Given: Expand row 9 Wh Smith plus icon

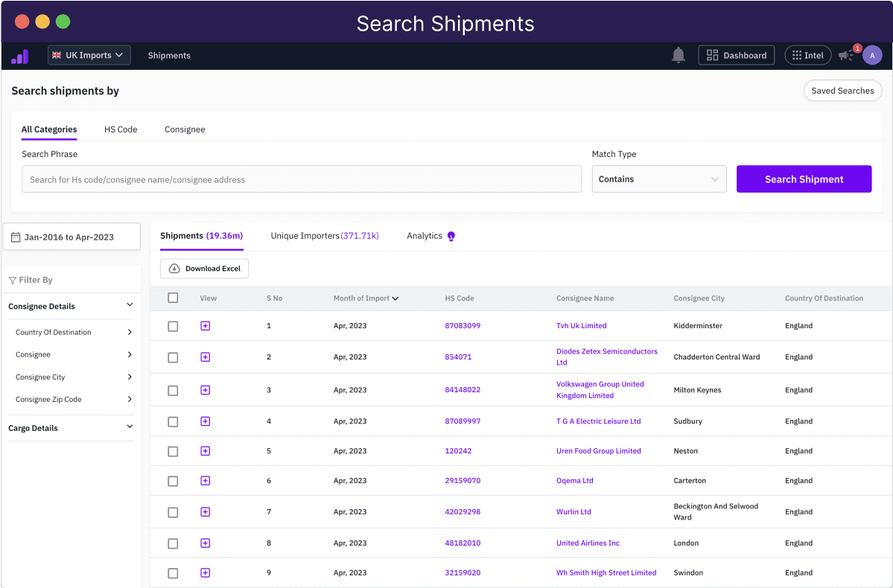Looking at the screenshot, I should coord(206,572).
